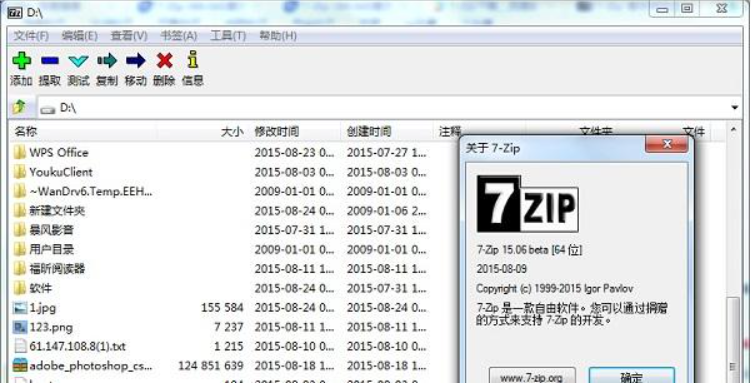Click the Move (移动) arrow icon
751x385 pixels.
click(136, 60)
